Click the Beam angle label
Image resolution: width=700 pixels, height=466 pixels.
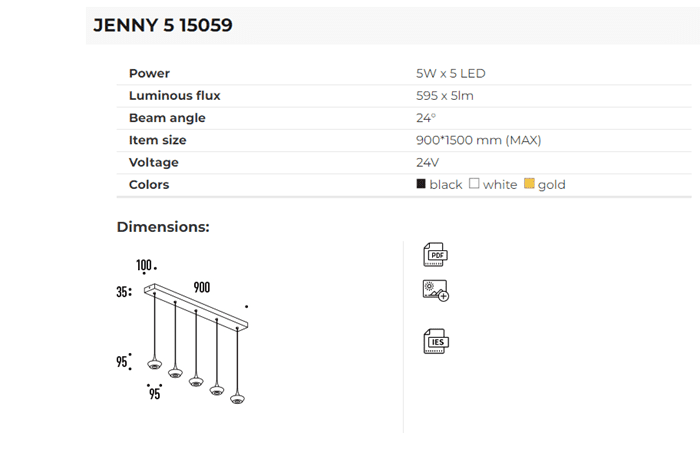coord(167,118)
